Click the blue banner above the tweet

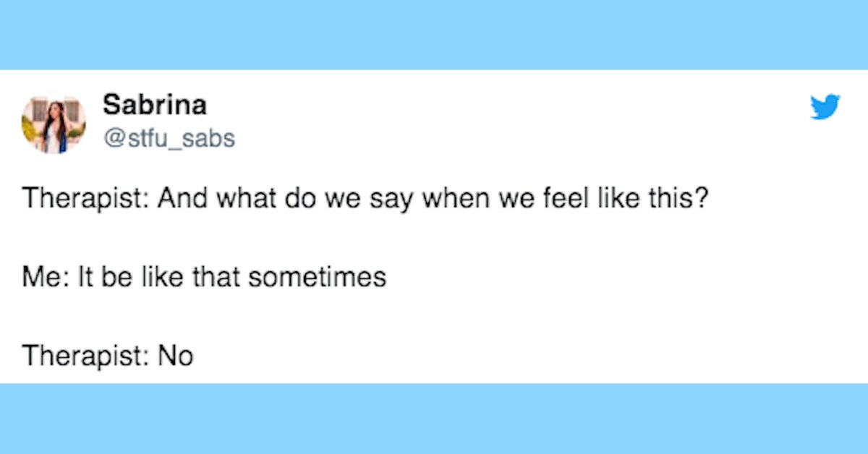click(434, 33)
